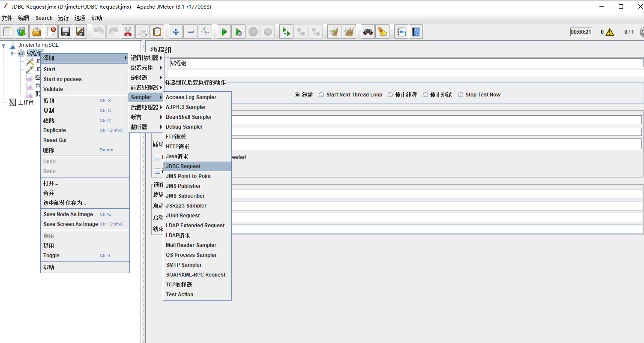Click the Paste clipboard icon
Image resolution: width=644 pixels, height=343 pixels.
point(157,32)
